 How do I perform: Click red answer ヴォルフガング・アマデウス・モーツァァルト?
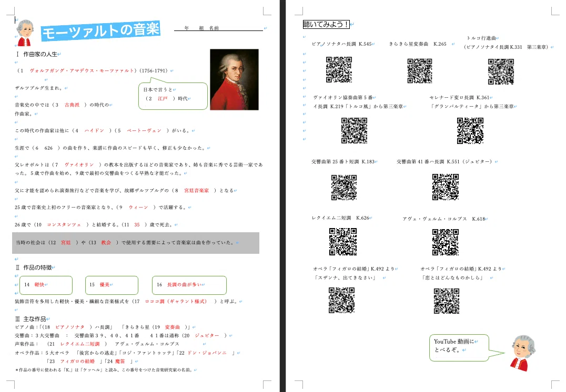pos(81,71)
